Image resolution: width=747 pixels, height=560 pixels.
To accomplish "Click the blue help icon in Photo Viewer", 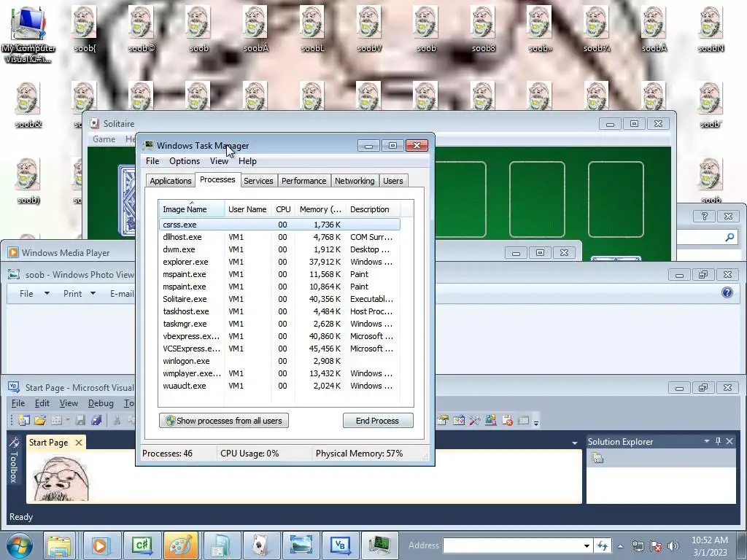I will (727, 292).
